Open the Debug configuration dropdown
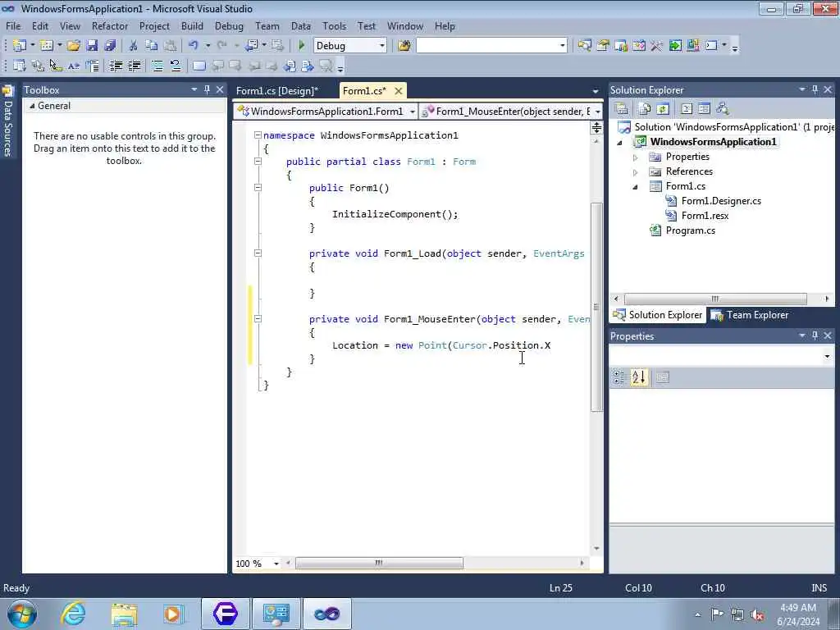 (x=382, y=46)
